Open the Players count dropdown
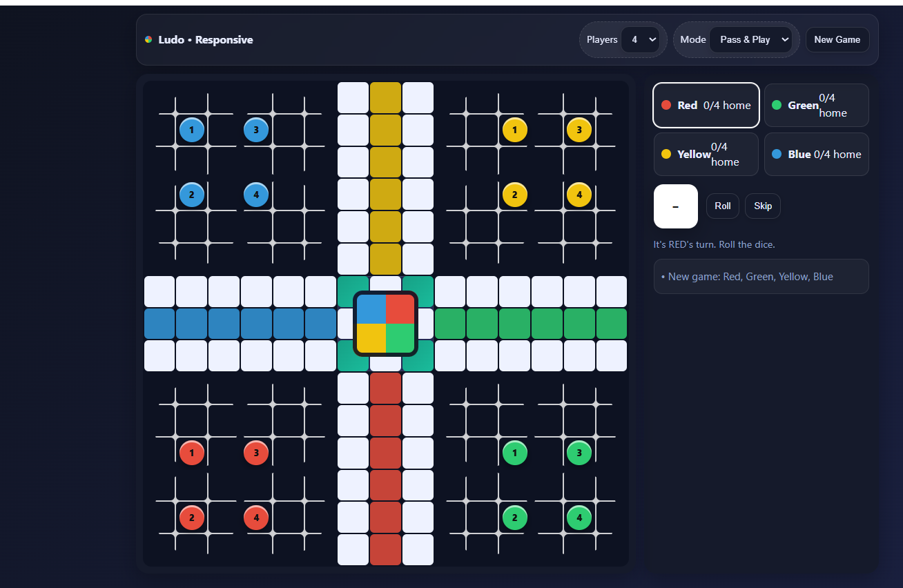The width and height of the screenshot is (903, 588). pyautogui.click(x=640, y=40)
